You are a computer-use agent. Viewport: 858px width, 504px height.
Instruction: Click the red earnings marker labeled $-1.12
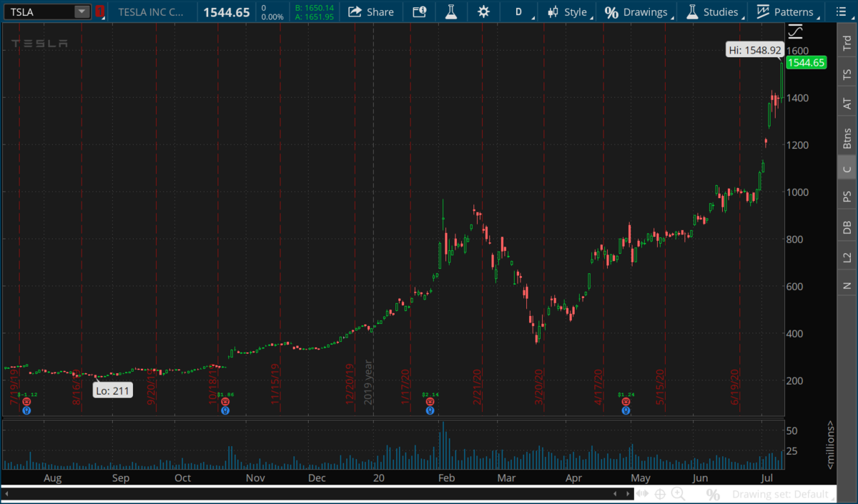point(26,402)
